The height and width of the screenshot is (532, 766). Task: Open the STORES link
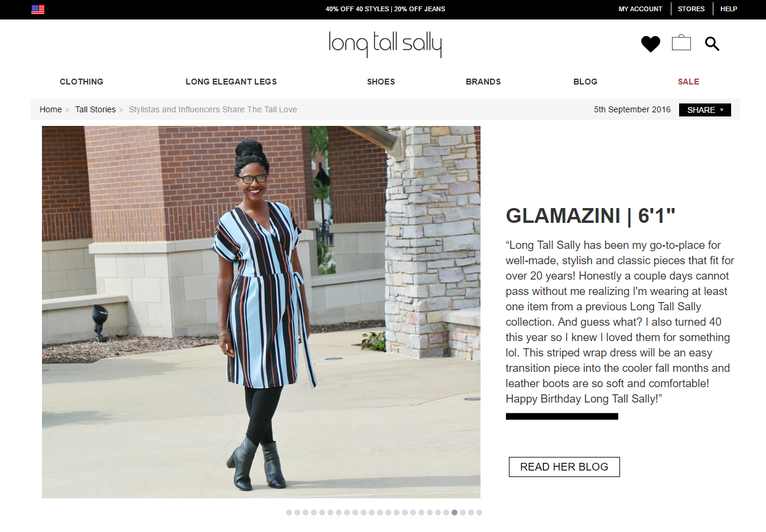pos(692,9)
